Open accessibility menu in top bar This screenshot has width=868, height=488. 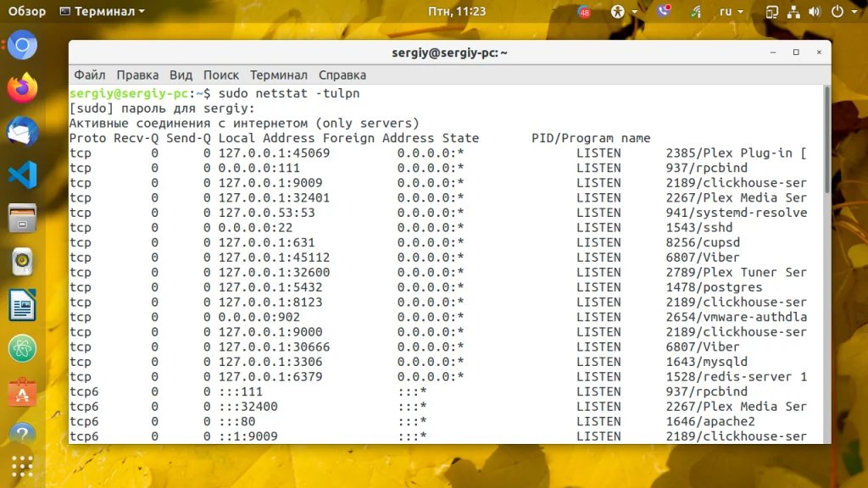point(623,12)
